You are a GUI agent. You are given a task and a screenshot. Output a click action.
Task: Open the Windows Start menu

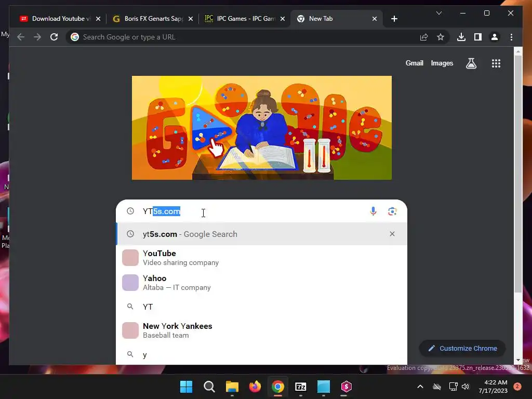point(186,387)
